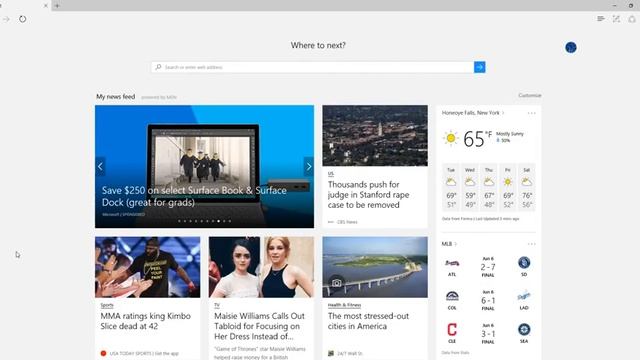Click the Atlanta Braves team logo
The image size is (640, 360).
point(452,263)
